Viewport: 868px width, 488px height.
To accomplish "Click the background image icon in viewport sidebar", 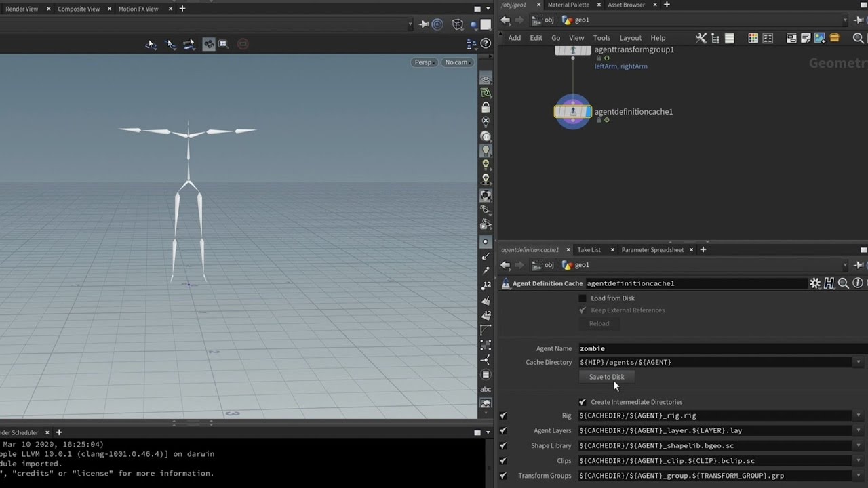I will coord(486,403).
